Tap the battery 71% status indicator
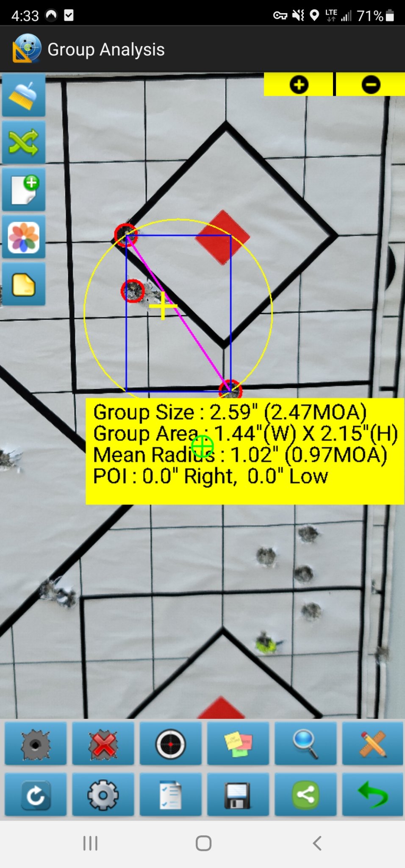 pyautogui.click(x=376, y=16)
